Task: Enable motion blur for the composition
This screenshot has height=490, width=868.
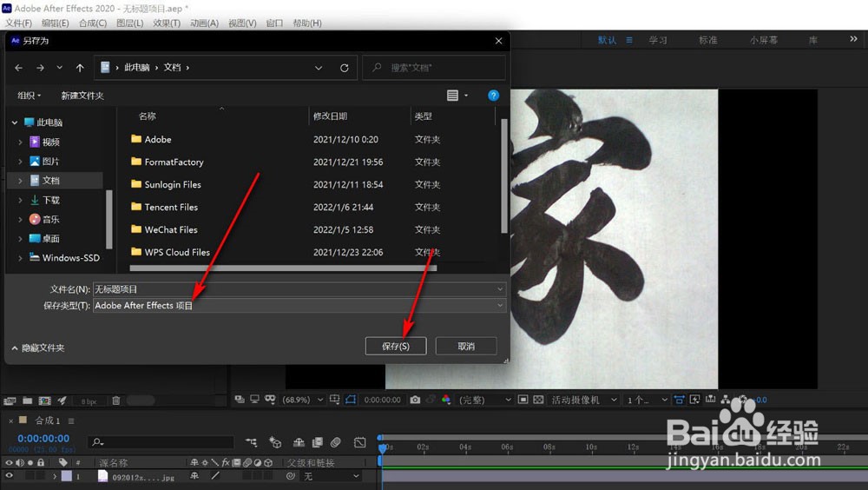Action: 335,442
